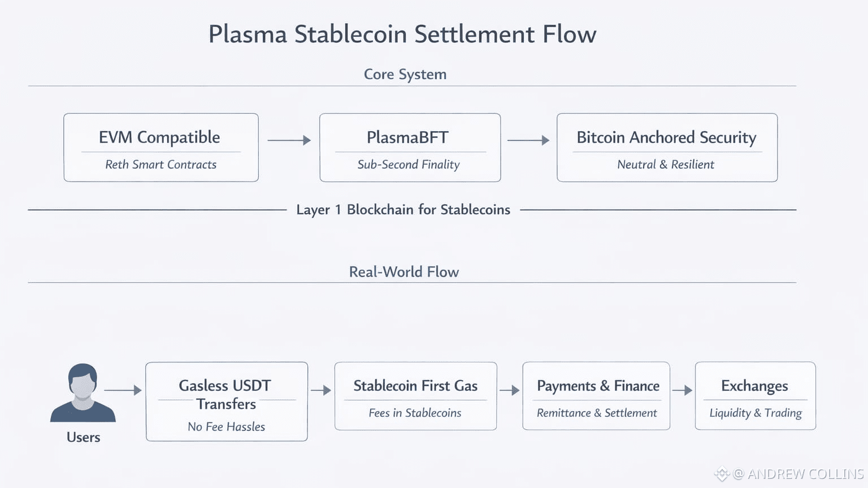This screenshot has height=488, width=868.
Task: Click the arrow from Users to Gasless USDT Transfers
Action: coord(123,390)
